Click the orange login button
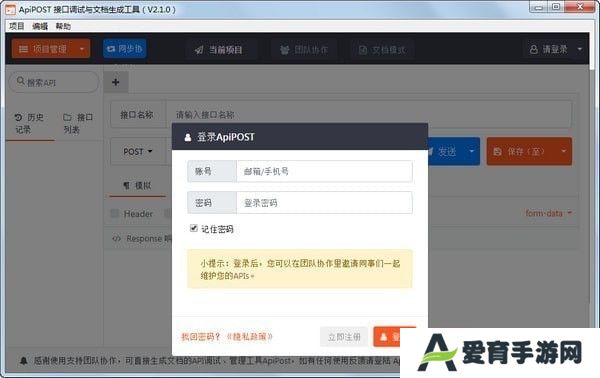The height and width of the screenshot is (378, 600). tap(395, 337)
